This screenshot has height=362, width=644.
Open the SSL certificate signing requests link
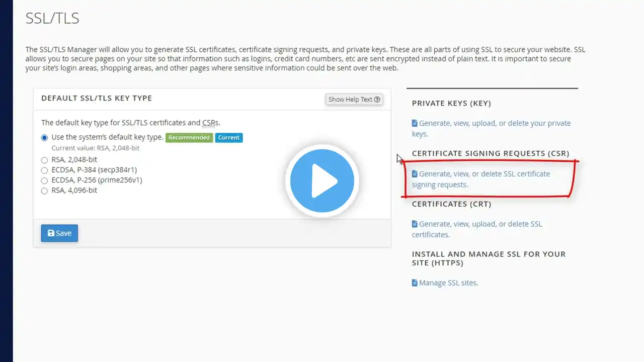[481, 179]
